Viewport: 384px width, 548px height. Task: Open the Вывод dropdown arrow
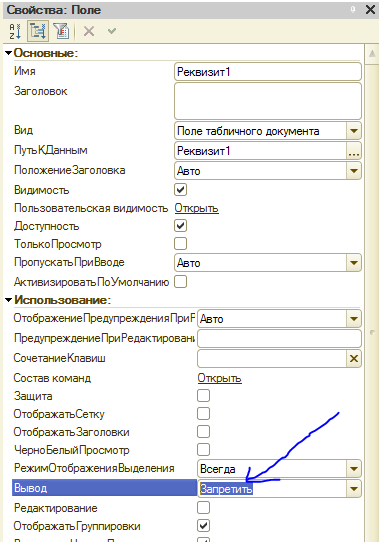pyautogui.click(x=354, y=489)
